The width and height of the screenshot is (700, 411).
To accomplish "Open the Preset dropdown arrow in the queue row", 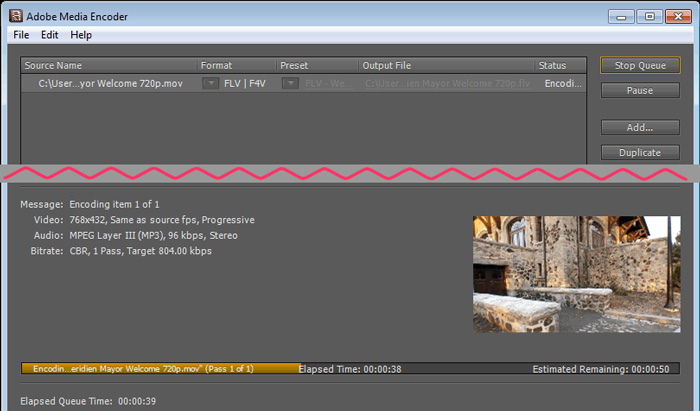I will [290, 84].
